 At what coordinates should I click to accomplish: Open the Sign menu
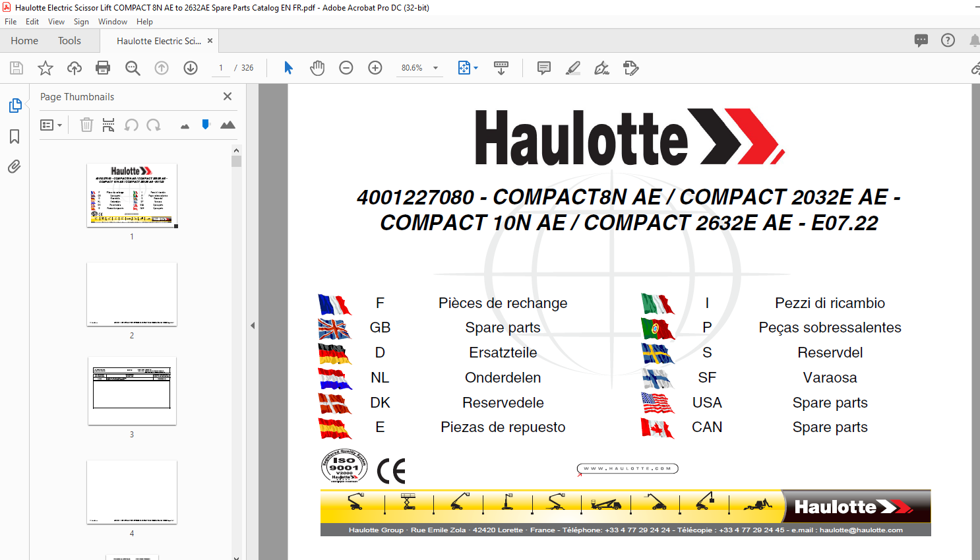pyautogui.click(x=81, y=22)
